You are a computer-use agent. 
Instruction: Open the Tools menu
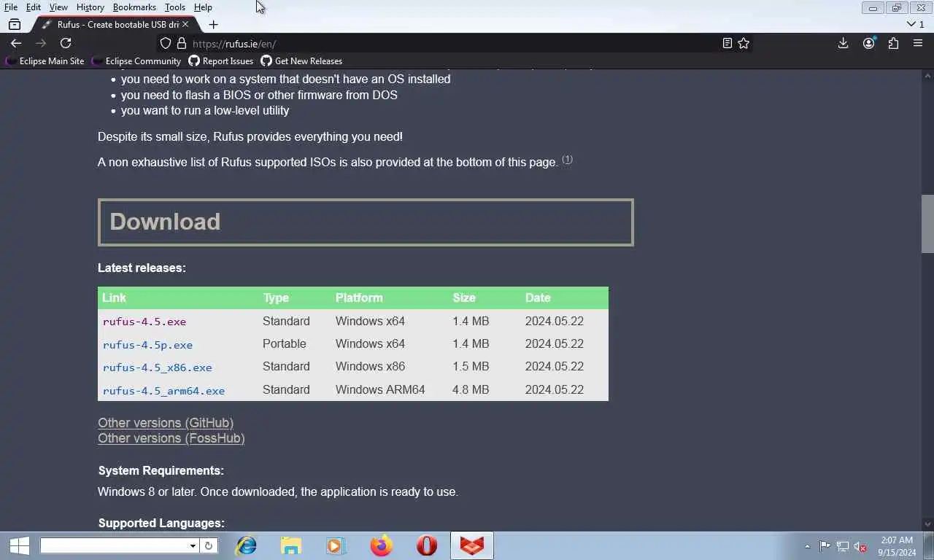coord(174,7)
